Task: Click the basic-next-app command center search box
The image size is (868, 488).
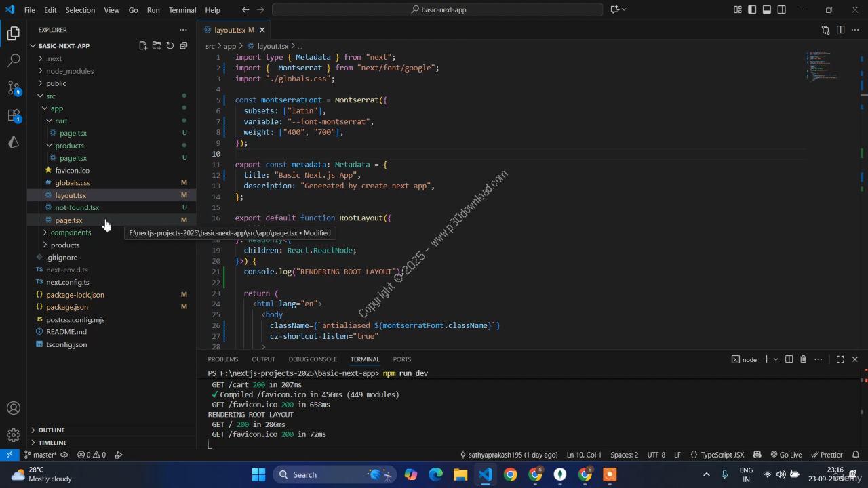Action: pos(437,10)
